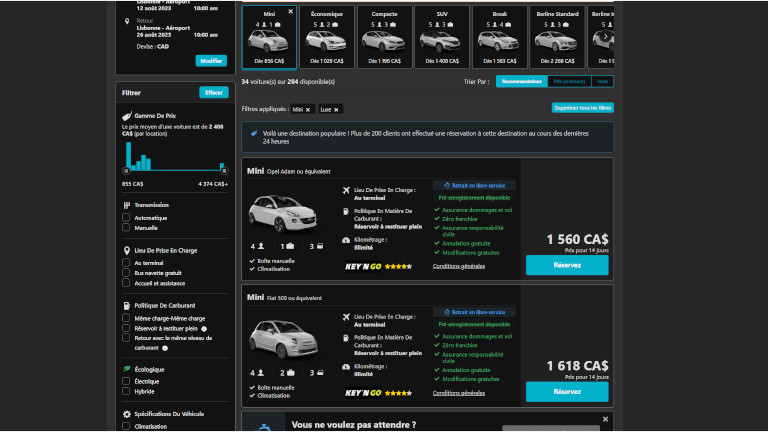Screen dimensions: 768x432
Task: Click the tag icon in popular destination banner
Action: (x=254, y=133)
